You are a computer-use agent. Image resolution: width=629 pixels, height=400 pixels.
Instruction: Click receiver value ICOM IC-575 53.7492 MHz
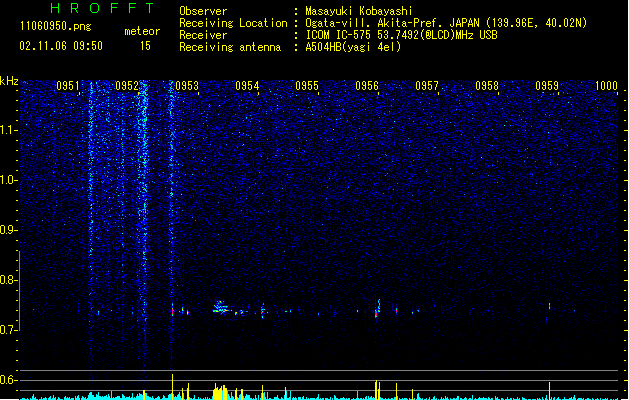(x=401, y=35)
